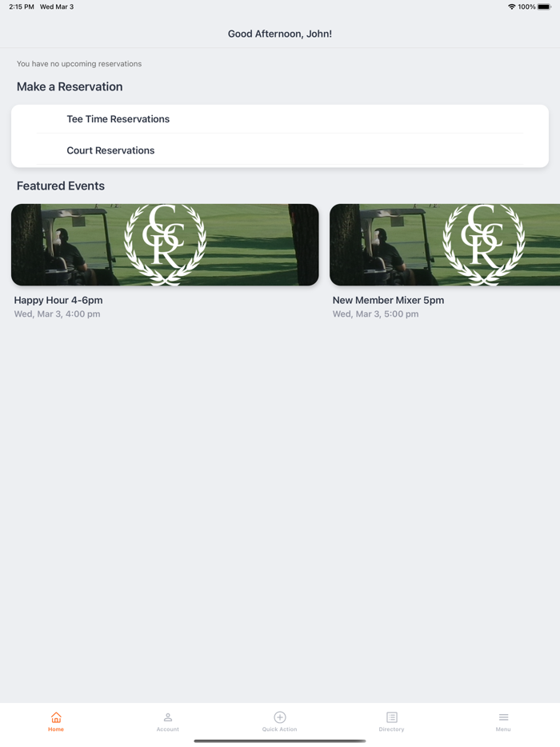
Task: Select the New Member Mixer 5pm title
Action: click(389, 300)
